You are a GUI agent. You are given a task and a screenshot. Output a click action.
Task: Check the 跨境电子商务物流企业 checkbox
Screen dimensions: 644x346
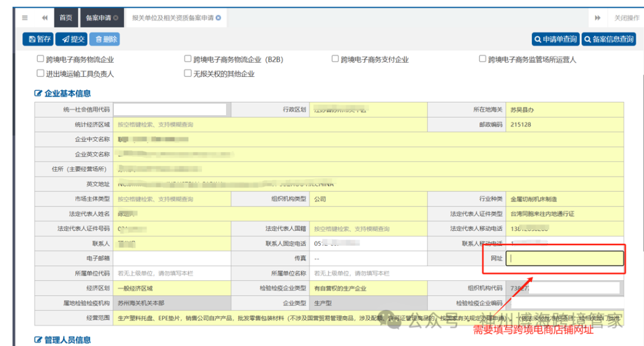[41, 59]
